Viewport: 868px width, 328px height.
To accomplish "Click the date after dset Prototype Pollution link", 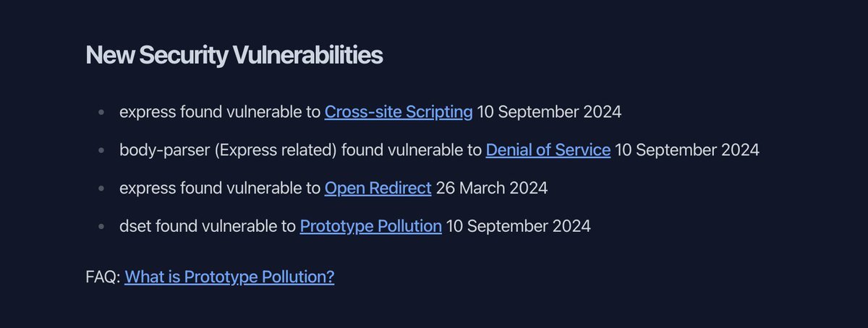I will [x=518, y=226].
